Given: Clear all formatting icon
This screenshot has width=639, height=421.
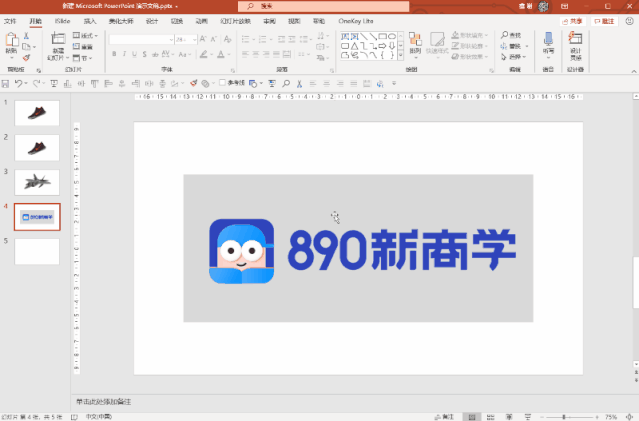Looking at the screenshot, I should tap(227, 39).
